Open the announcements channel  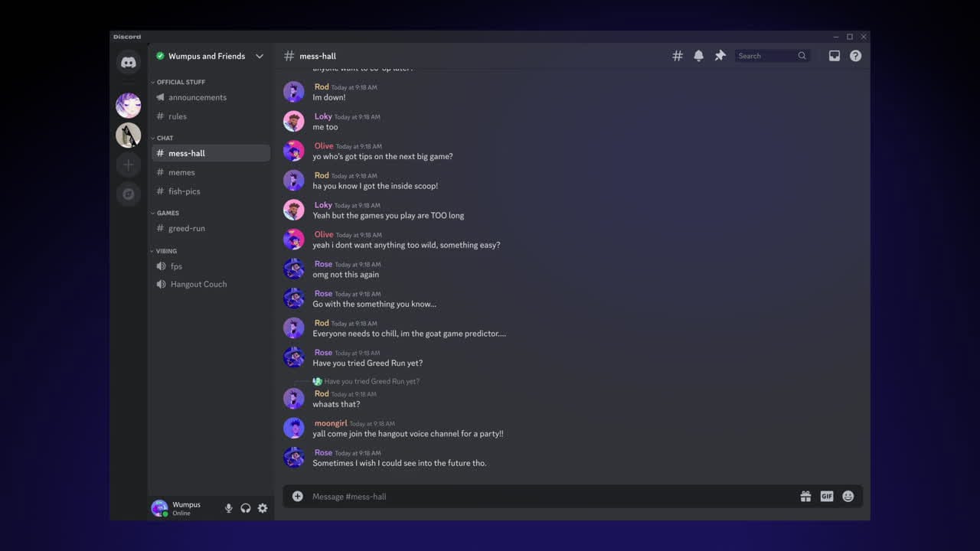tap(211, 97)
